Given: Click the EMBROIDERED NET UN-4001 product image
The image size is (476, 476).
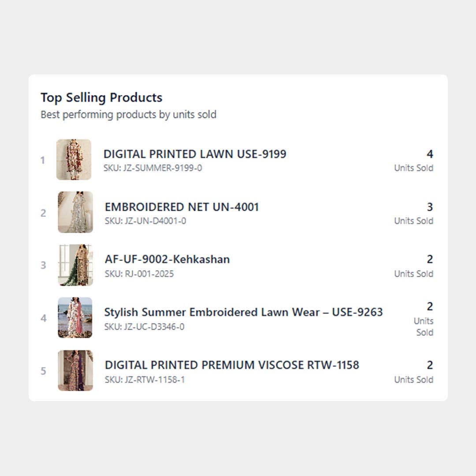Looking at the screenshot, I should [x=75, y=212].
